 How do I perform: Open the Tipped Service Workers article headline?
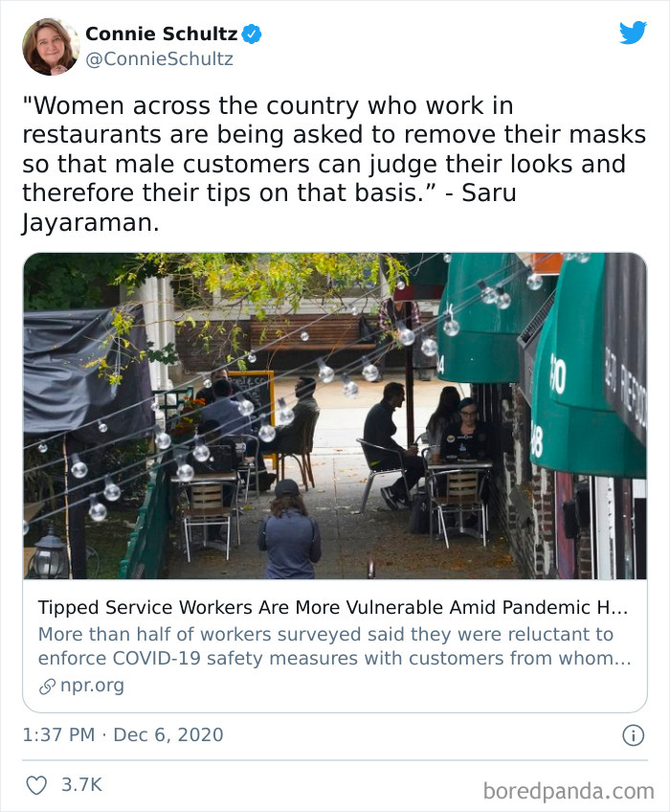333,607
